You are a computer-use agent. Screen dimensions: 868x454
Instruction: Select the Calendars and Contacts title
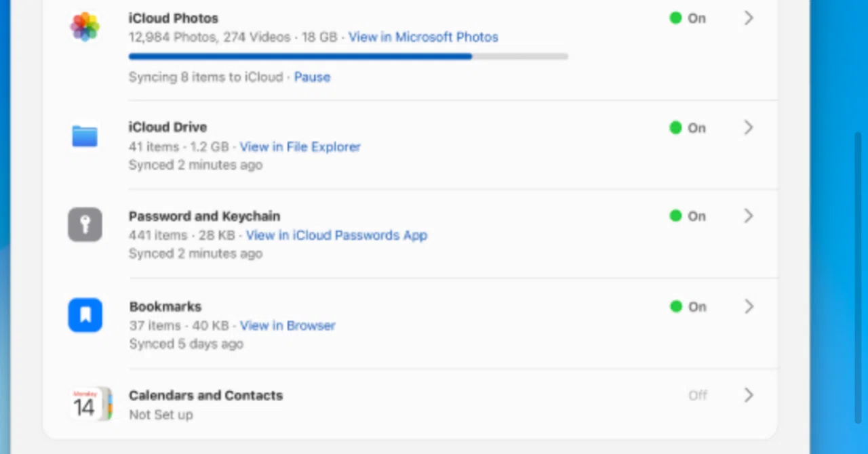click(x=205, y=395)
